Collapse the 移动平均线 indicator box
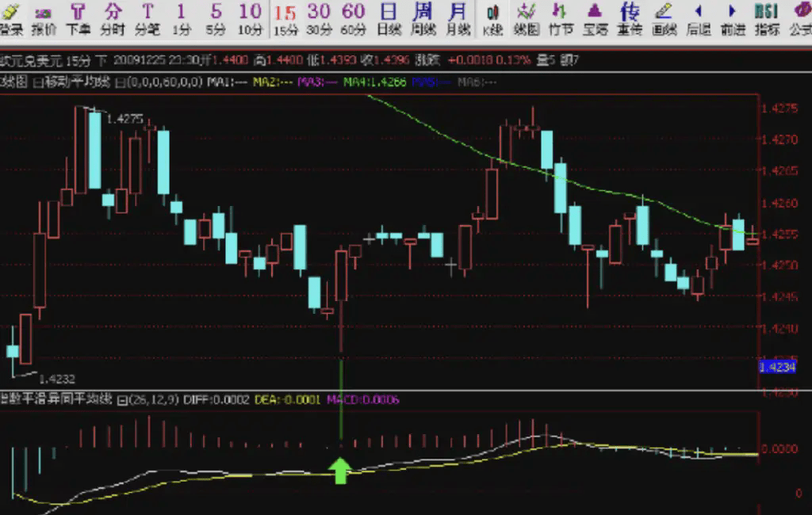Viewport: 812px width, 515px height. pyautogui.click(x=37, y=82)
